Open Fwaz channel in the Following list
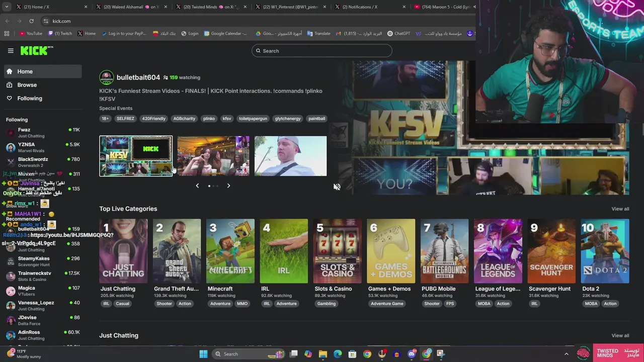Image resolution: width=644 pixels, height=362 pixels. point(43,133)
